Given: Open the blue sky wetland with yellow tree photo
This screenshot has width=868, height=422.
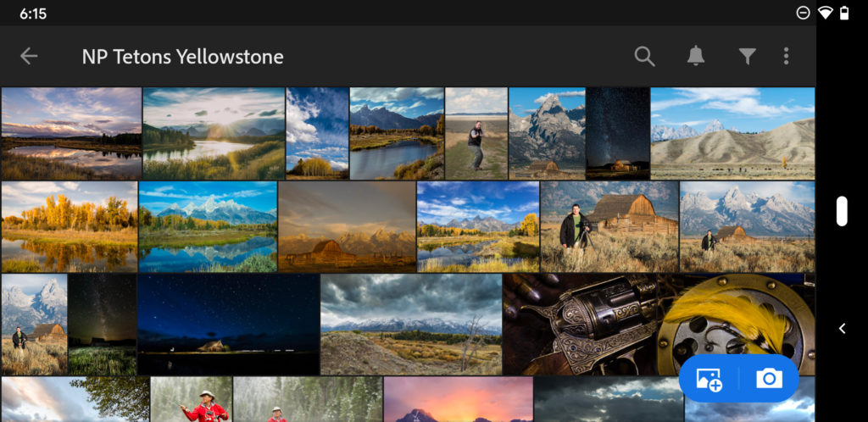Looking at the screenshot, I should [478, 227].
